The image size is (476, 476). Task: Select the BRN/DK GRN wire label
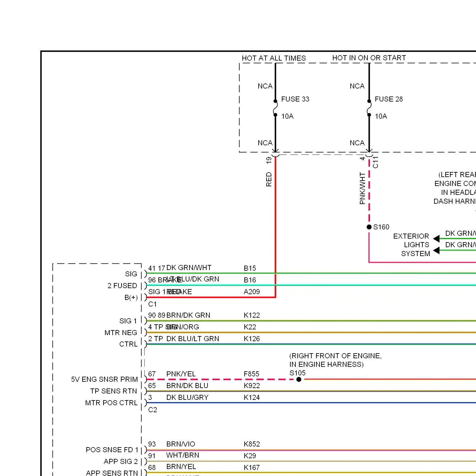pyautogui.click(x=188, y=315)
